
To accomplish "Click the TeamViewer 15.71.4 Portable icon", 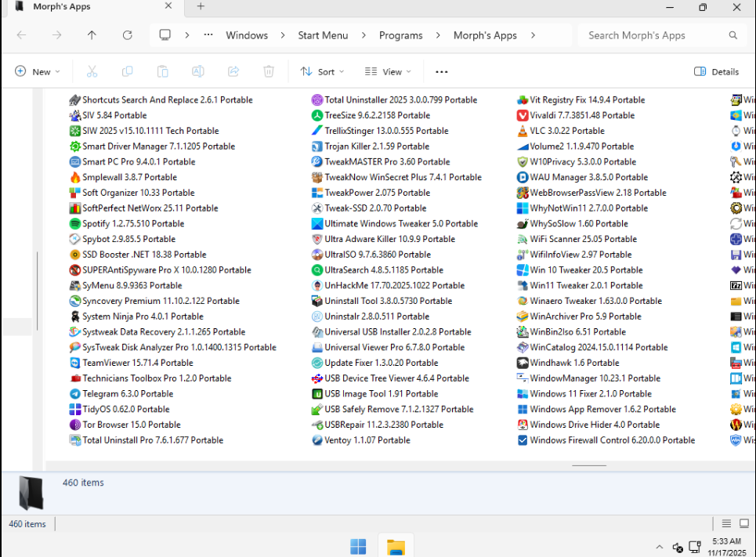I will point(75,363).
